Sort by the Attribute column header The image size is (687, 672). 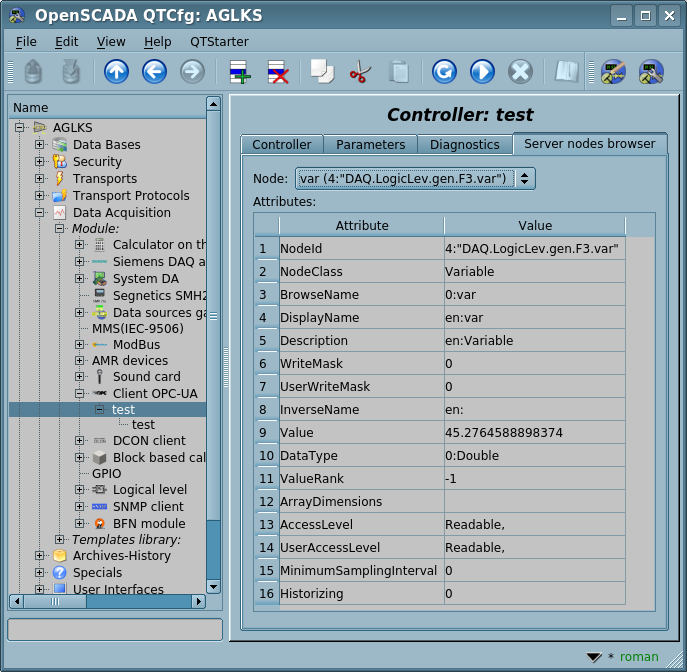coord(361,226)
